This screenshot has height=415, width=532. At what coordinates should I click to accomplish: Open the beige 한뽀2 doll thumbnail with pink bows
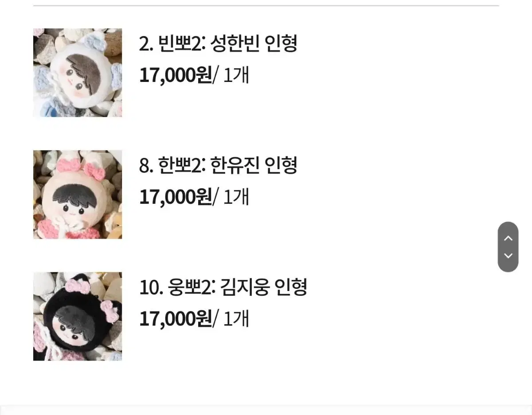[x=78, y=194]
